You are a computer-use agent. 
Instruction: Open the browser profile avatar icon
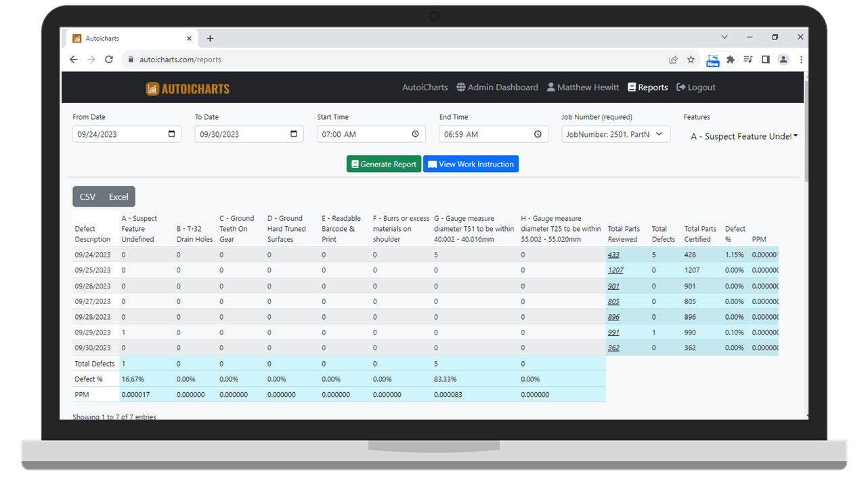pyautogui.click(x=783, y=60)
